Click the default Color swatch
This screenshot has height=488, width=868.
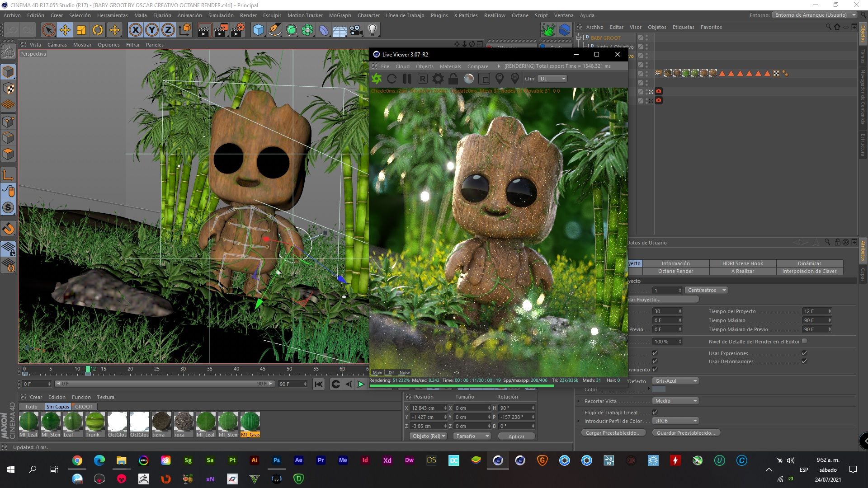[x=659, y=389]
